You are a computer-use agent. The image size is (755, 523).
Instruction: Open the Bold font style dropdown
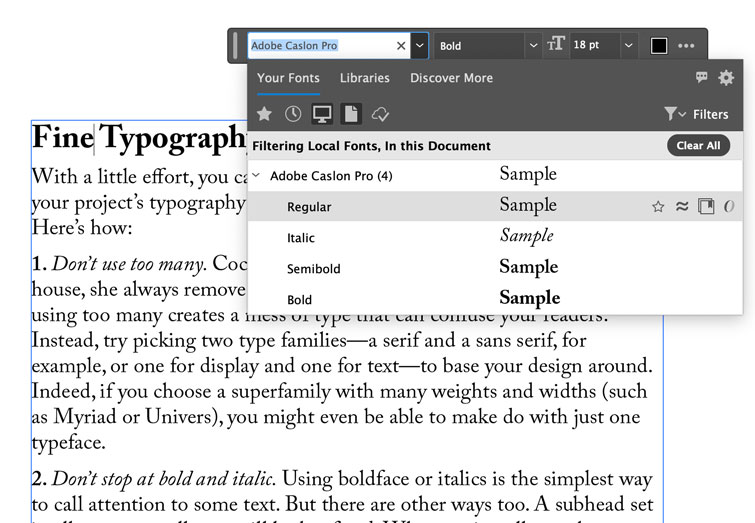tap(532, 45)
